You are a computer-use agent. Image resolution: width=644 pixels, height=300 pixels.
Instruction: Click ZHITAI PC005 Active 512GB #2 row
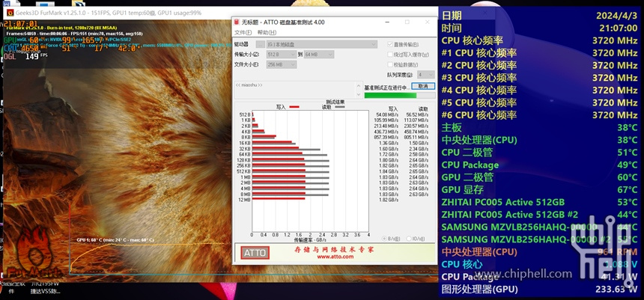click(x=539, y=214)
